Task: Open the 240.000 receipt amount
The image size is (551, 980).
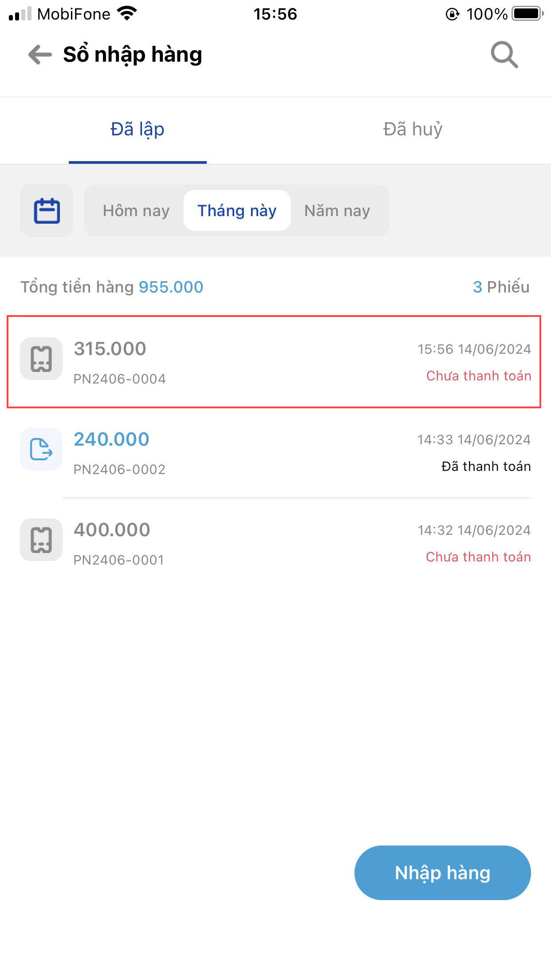Action: click(111, 439)
